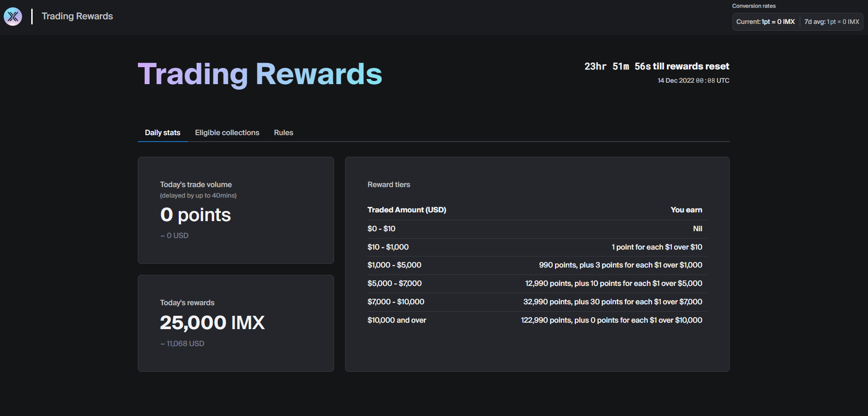The image size is (868, 416).
Task: Select the $5,000 - $7,000 tier row
Action: coord(536,283)
